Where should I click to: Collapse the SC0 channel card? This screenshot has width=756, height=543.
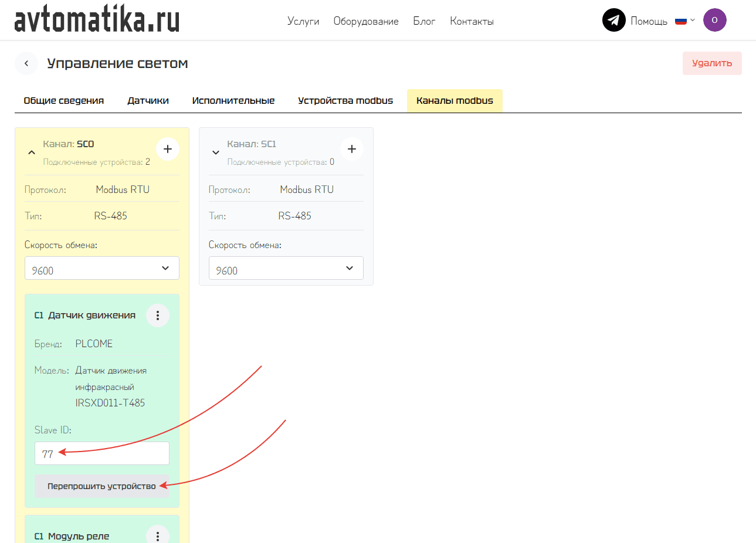point(32,152)
